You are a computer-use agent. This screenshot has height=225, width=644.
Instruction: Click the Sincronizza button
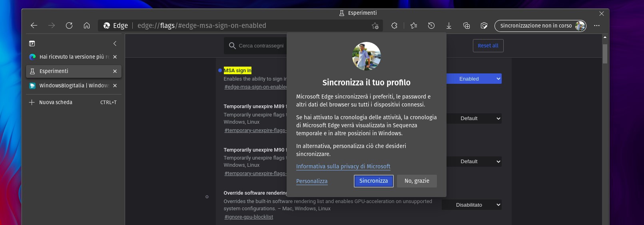[373, 181]
